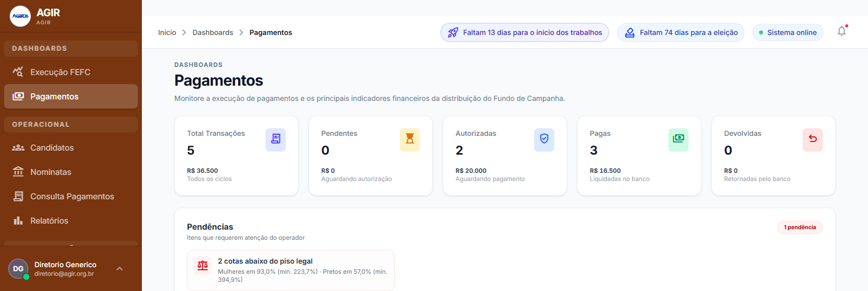Click the Autorizadas card title
This screenshot has width=868, height=291.
tap(476, 133)
